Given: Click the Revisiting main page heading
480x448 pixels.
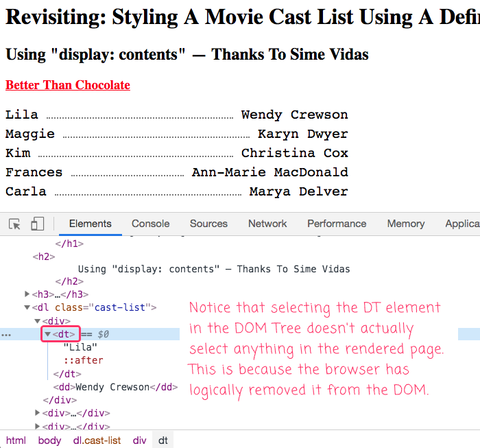Looking at the screenshot, I should pyautogui.click(x=243, y=17).
